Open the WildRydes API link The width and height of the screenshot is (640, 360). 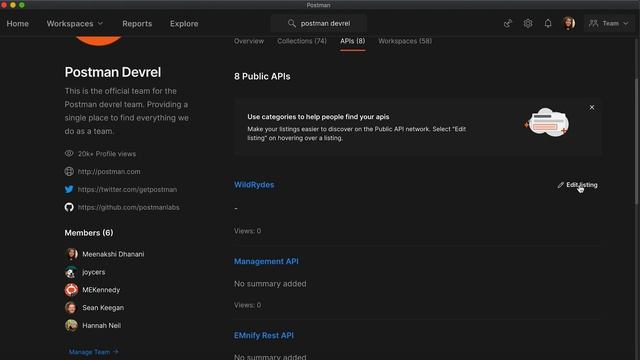pyautogui.click(x=254, y=185)
